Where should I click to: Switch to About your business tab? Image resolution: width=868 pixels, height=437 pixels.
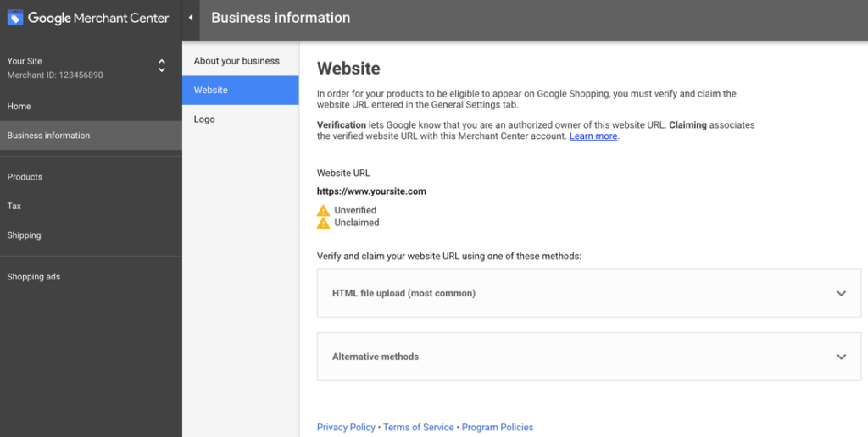[236, 61]
